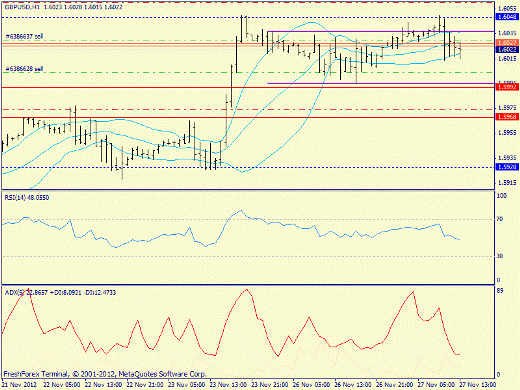Click the 1.5915 price scale value
Viewport: 520px width, 390px height.
tap(507, 183)
